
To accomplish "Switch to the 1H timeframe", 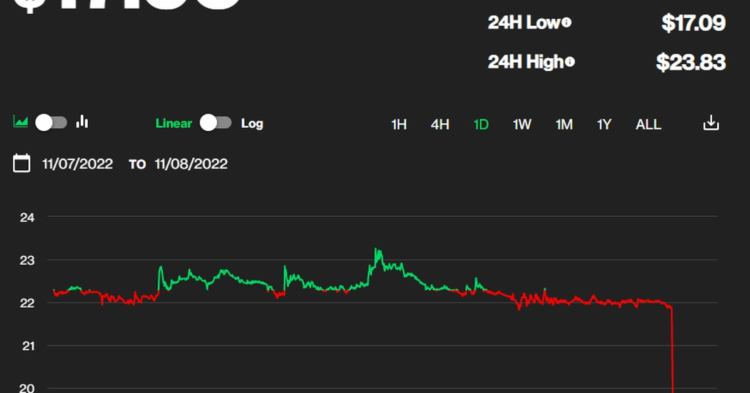I will (399, 125).
